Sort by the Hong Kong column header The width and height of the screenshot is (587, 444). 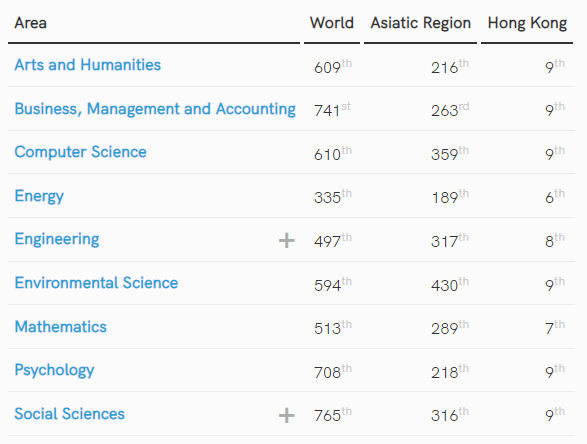527,23
